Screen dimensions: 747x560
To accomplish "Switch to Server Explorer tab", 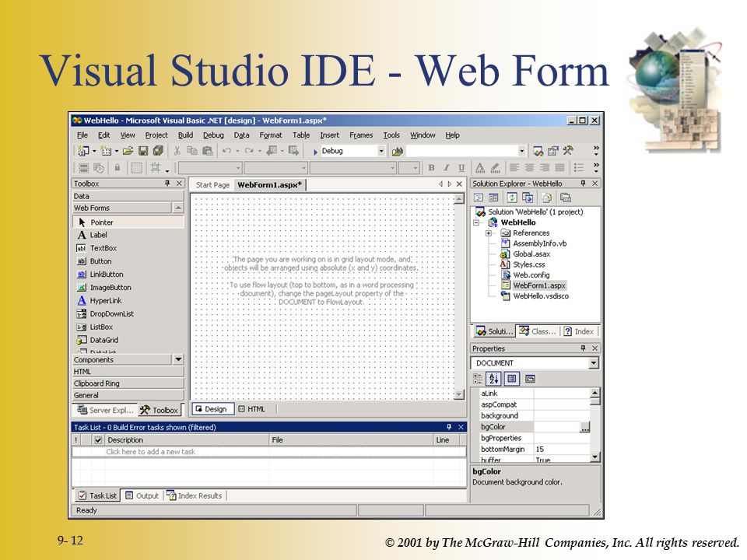I will pyautogui.click(x=105, y=410).
